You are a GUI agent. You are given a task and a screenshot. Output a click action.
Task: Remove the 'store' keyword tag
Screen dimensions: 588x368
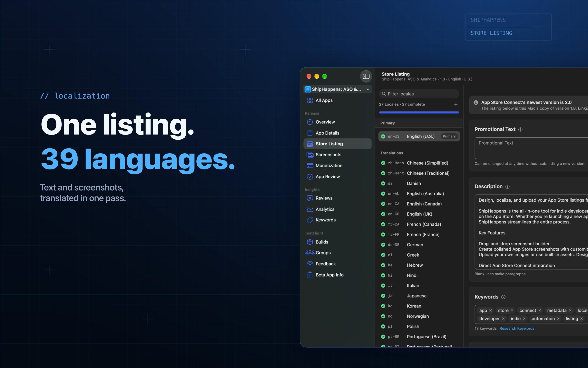pos(512,311)
